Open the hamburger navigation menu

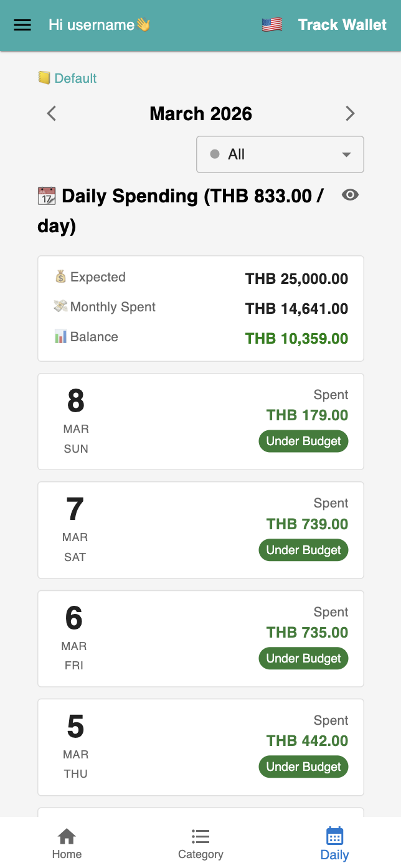point(22,25)
